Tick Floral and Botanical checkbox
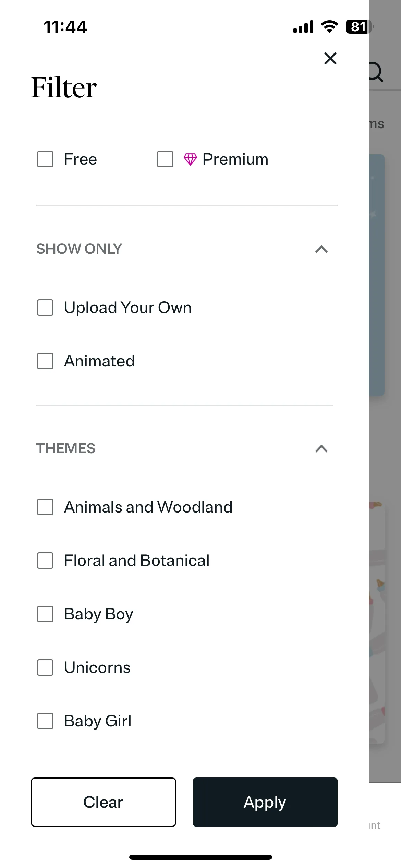The image size is (401, 868). coord(45,560)
